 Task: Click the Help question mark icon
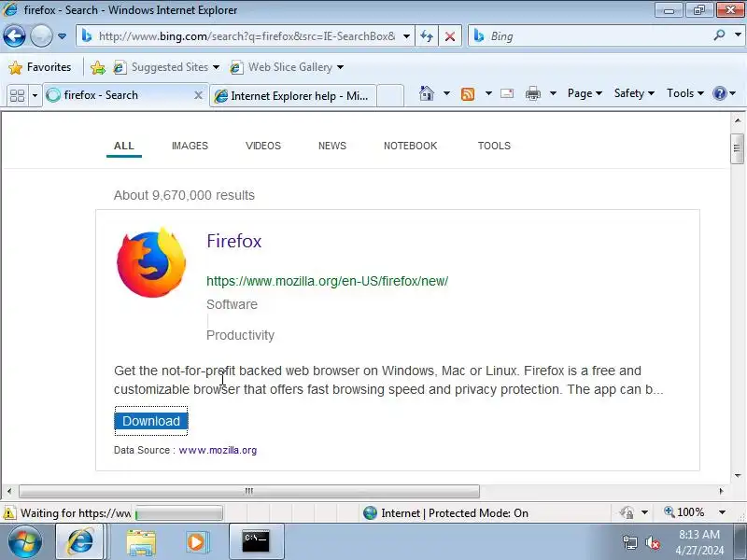pos(719,93)
